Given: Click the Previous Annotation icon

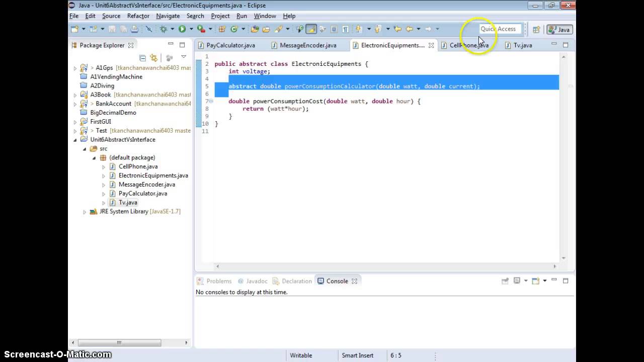Looking at the screenshot, I should 378,29.
